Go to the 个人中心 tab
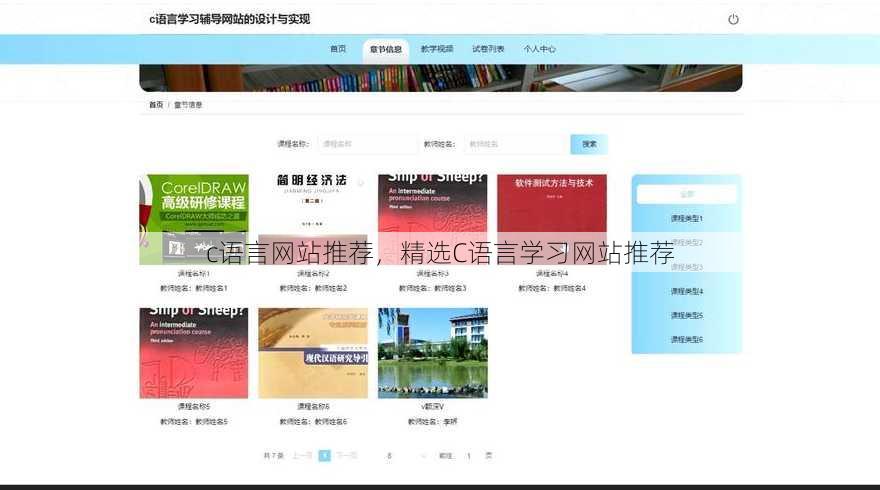Viewport: 880px width, 490px height. tap(539, 49)
